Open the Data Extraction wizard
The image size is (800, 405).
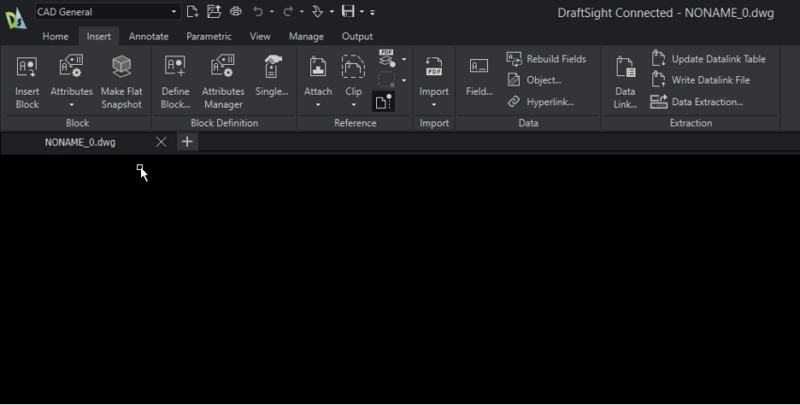(x=697, y=102)
